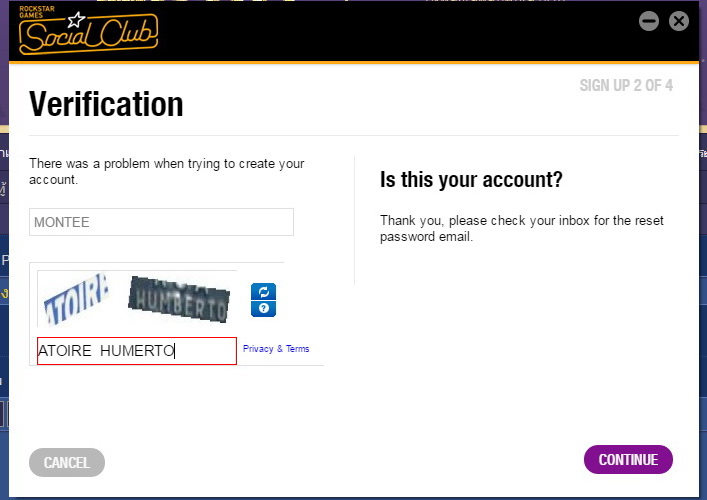
Task: Open the Privacy & Terms link
Action: point(276,349)
